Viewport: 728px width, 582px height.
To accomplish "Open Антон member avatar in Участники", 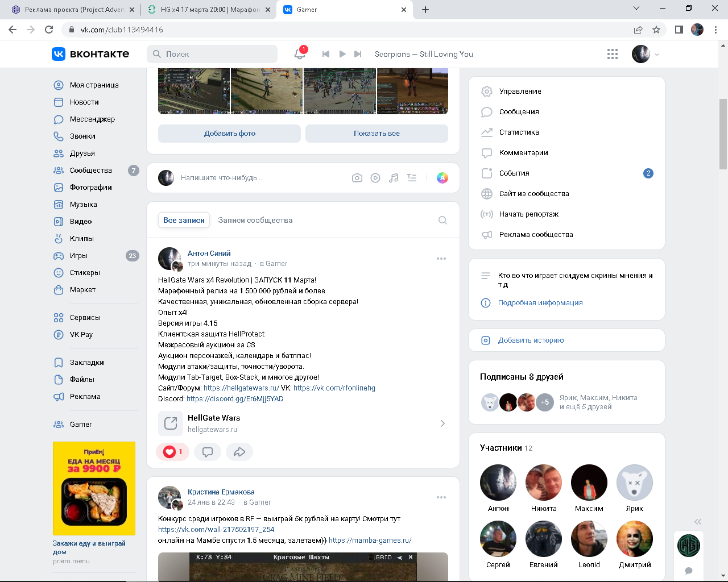I will [x=498, y=483].
